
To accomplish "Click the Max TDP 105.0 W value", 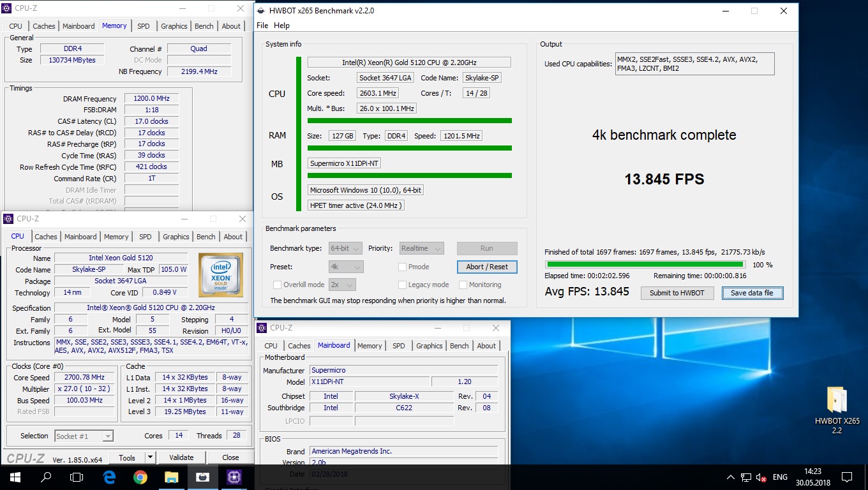I will (174, 269).
